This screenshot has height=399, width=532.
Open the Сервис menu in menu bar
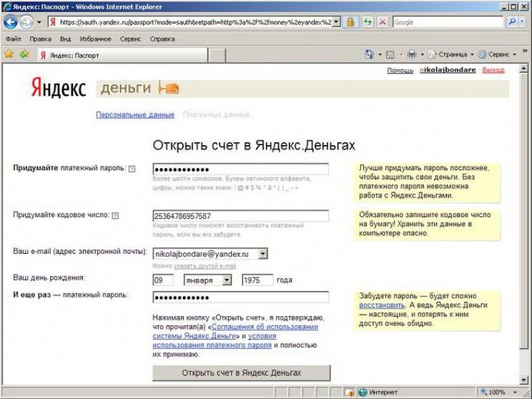click(130, 39)
